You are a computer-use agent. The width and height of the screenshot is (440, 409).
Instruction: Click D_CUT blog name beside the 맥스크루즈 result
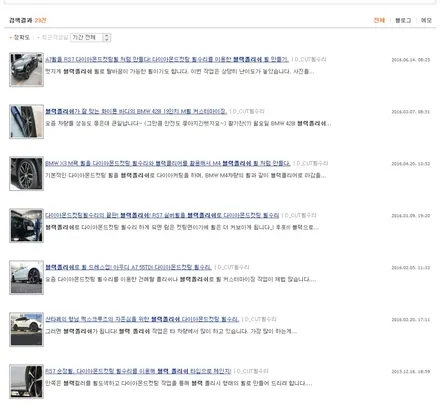coord(260,319)
